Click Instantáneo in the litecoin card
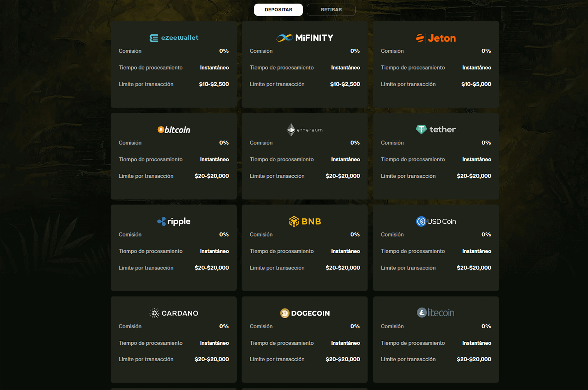 click(477, 343)
